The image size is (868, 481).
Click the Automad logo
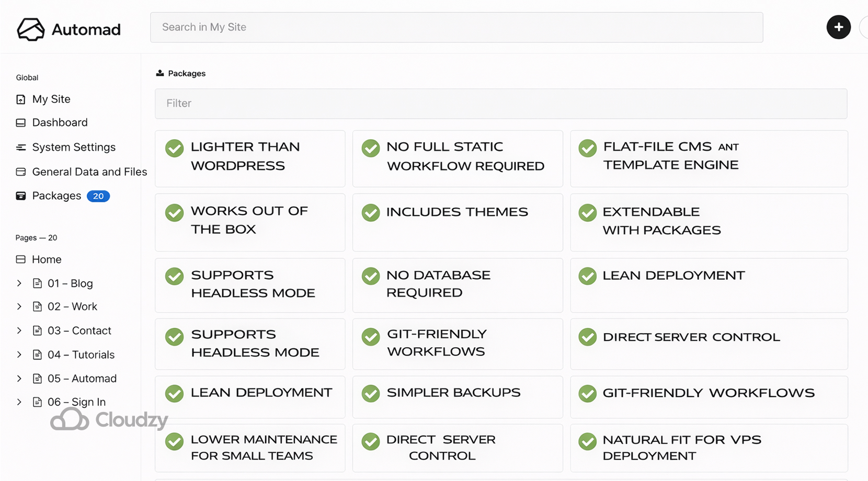[x=68, y=29]
